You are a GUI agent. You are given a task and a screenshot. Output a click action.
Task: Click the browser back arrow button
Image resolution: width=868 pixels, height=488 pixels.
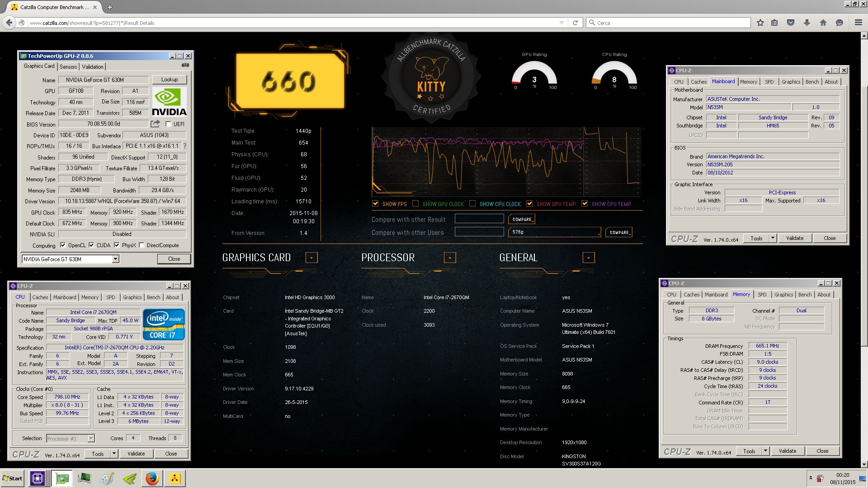tap(9, 23)
